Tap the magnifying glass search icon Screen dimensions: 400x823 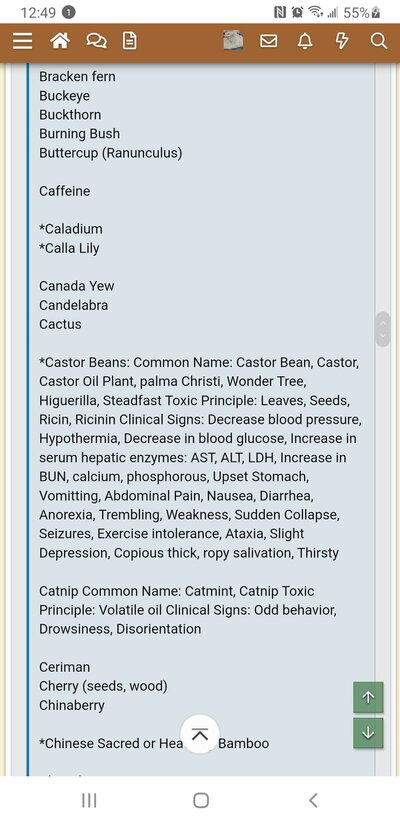(x=378, y=41)
